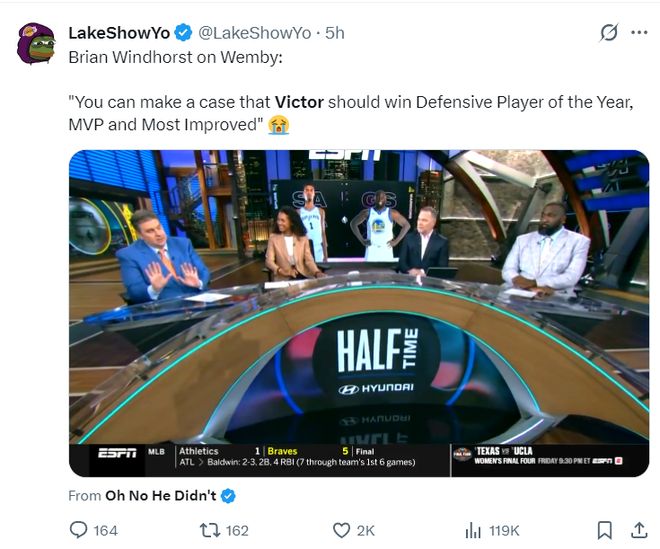Screen dimensions: 660x549
Task: Play the ESPN halftime video
Action: 359,313
